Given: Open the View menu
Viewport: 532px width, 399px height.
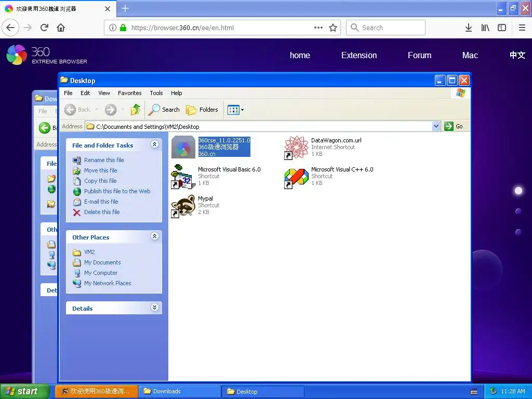Looking at the screenshot, I should 104,93.
